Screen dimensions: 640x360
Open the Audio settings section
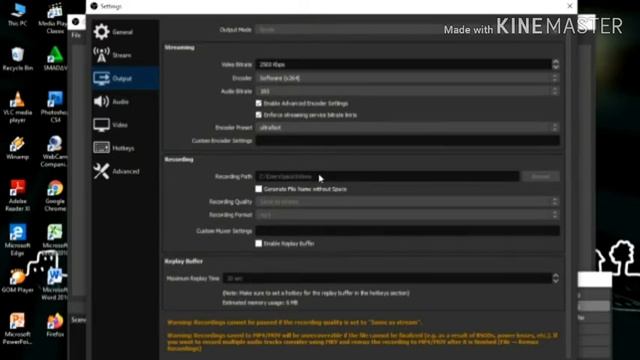(x=125, y=102)
